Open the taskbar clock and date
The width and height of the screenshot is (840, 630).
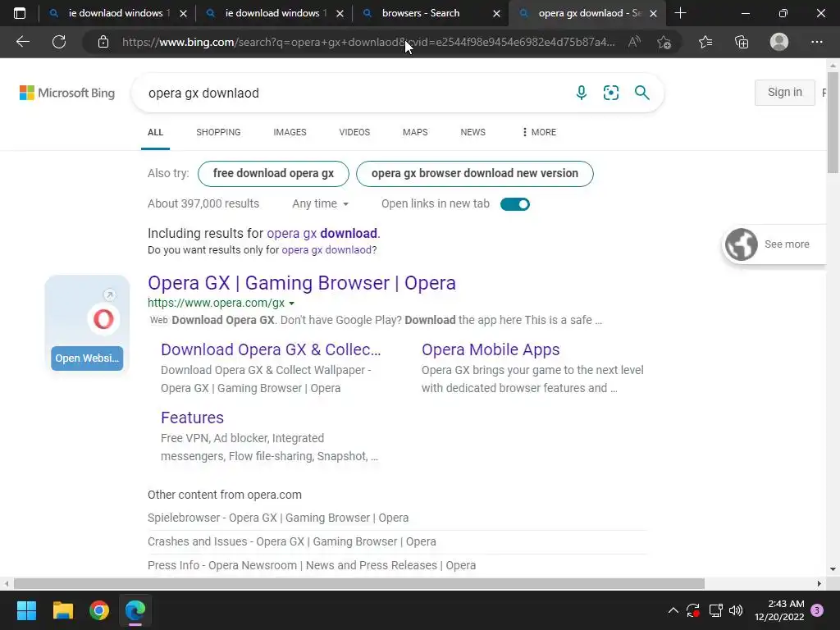coord(779,610)
